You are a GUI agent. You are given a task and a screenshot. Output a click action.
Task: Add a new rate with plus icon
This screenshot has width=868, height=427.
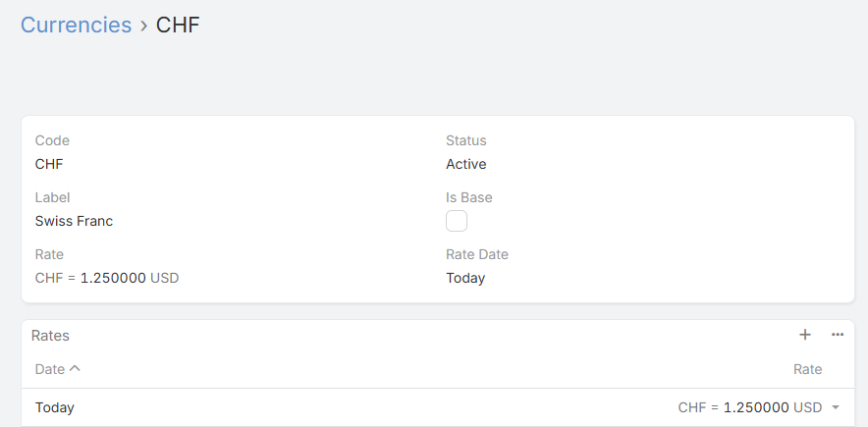click(805, 335)
